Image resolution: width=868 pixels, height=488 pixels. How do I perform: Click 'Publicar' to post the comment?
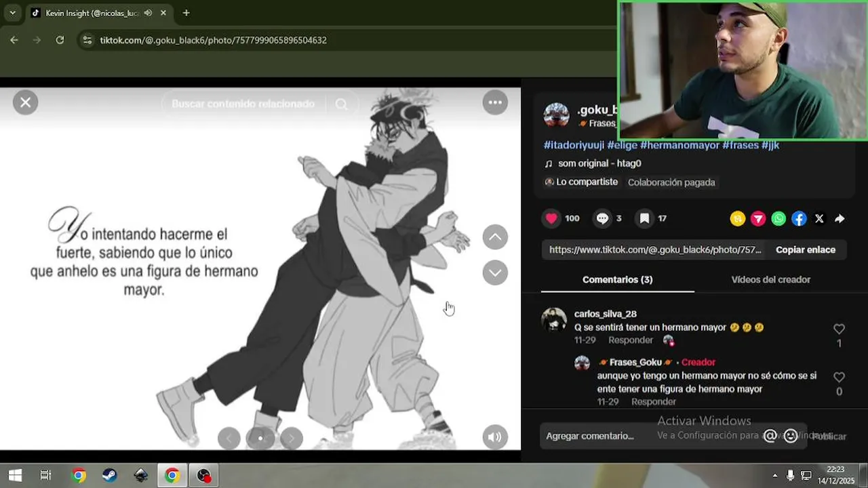[x=829, y=436]
